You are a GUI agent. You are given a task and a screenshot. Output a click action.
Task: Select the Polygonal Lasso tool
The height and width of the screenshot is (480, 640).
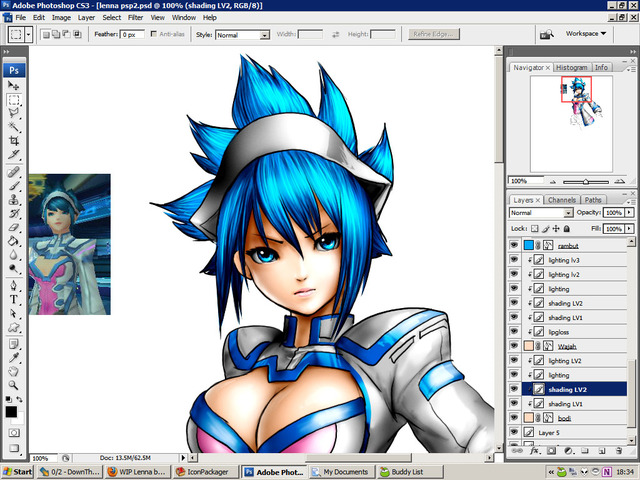pyautogui.click(x=13, y=113)
